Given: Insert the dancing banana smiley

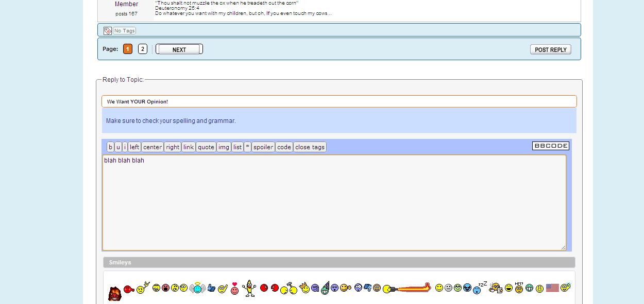Looking at the screenshot, I should click(x=249, y=289).
